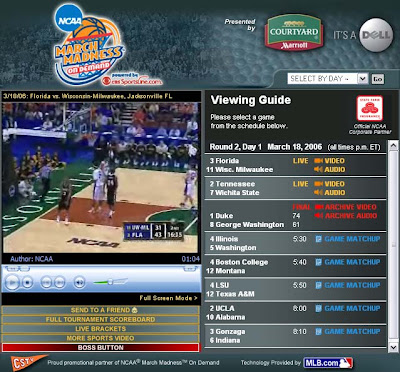Open Live Brackets
400x372 pixels.
pyautogui.click(x=101, y=329)
